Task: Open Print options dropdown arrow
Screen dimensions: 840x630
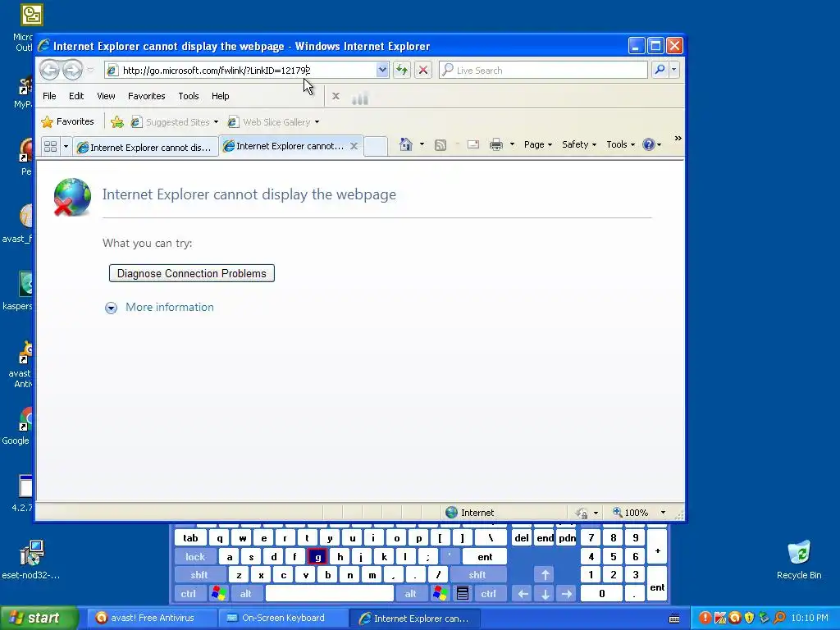Action: [512, 144]
